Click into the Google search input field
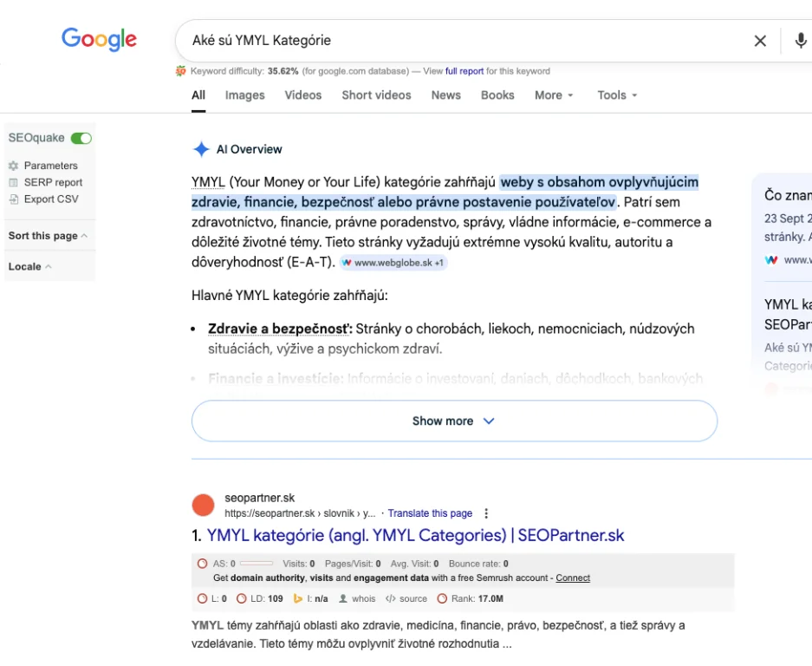The image size is (812, 666). click(459, 41)
